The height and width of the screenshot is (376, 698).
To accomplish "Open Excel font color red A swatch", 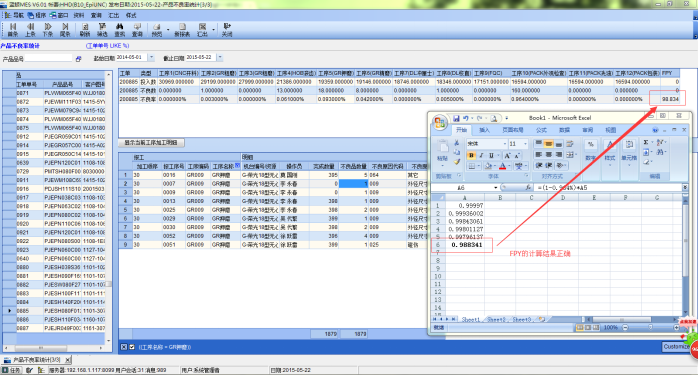I will [502, 166].
